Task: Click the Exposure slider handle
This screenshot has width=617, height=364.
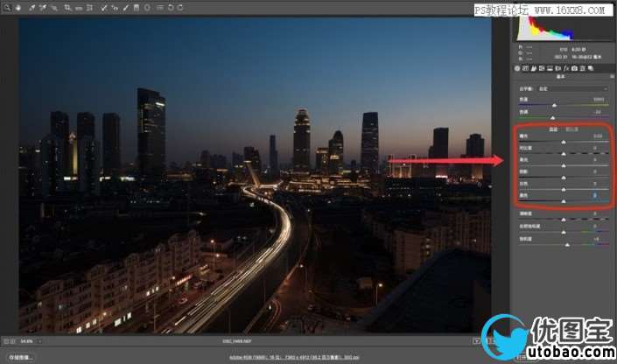Action: coord(563,142)
